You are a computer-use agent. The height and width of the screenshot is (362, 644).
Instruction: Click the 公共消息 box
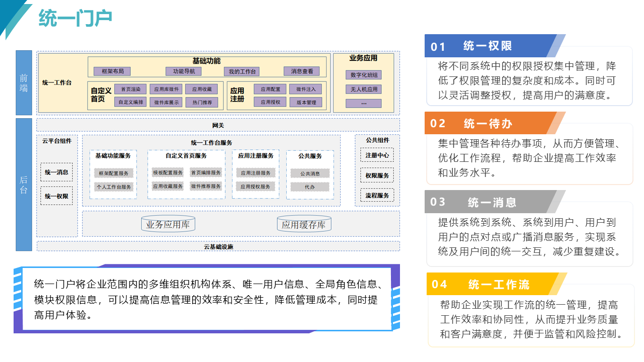point(310,173)
